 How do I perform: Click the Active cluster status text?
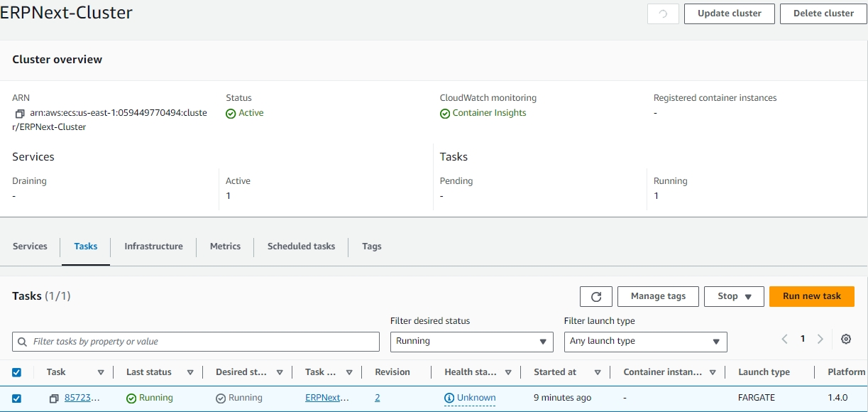click(251, 113)
